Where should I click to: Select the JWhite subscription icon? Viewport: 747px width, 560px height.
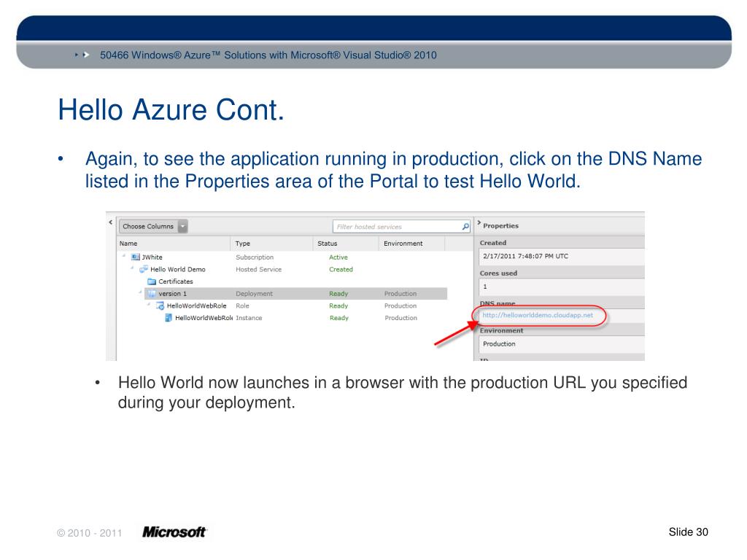pyautogui.click(x=135, y=257)
